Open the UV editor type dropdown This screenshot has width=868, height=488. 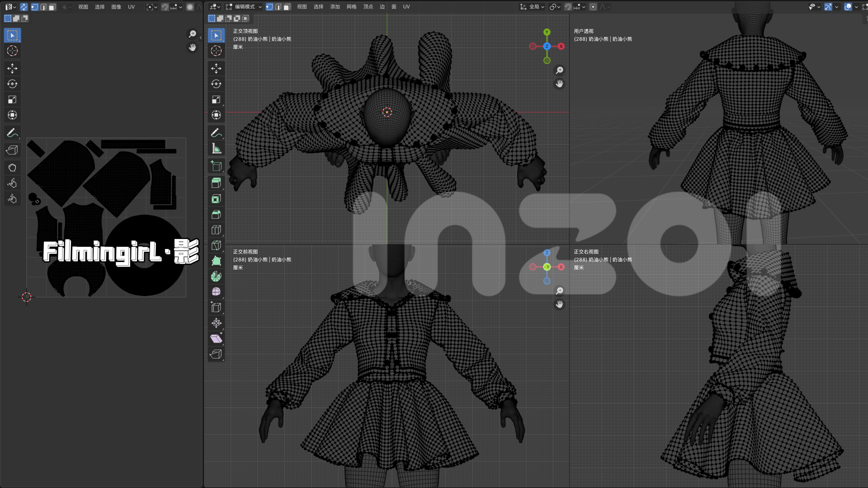pyautogui.click(x=11, y=7)
